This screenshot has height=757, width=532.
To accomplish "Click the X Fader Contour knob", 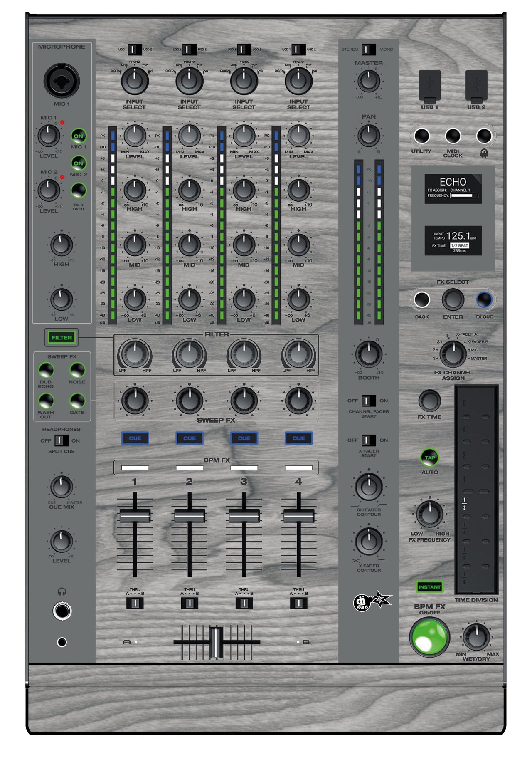I will coord(369,541).
